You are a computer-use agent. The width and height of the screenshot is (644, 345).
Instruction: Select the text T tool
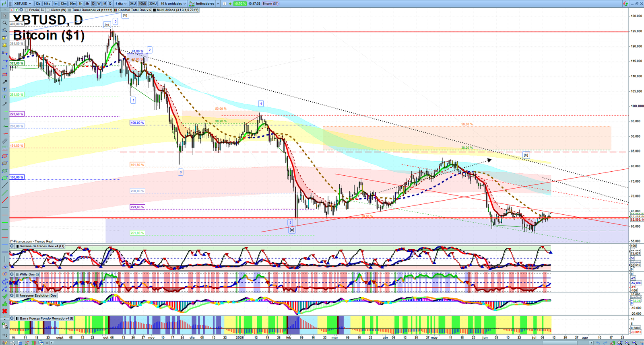(4, 90)
